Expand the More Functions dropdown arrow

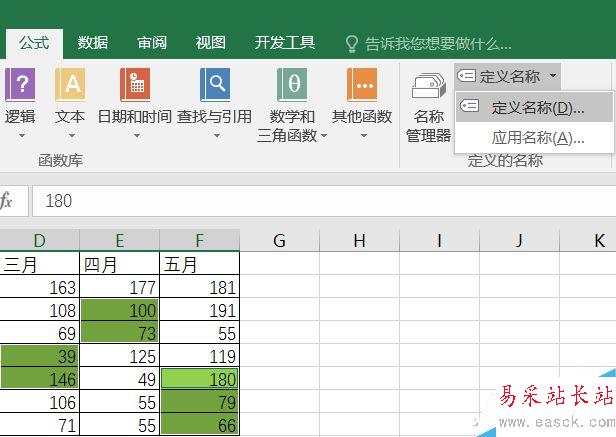[x=362, y=136]
